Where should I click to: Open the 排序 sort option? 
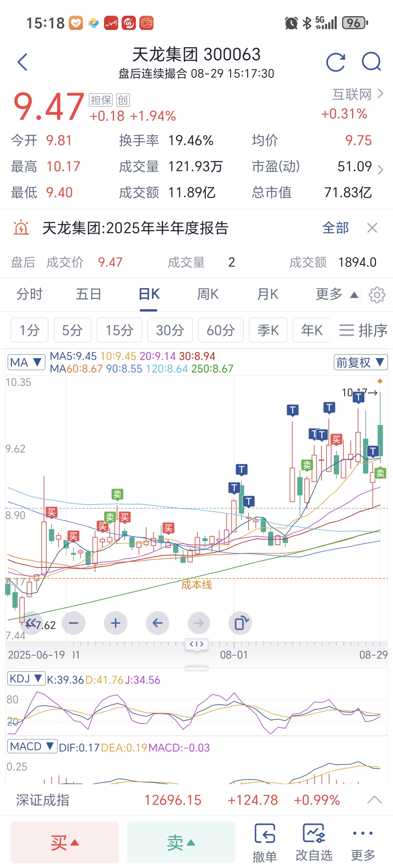pos(363,330)
